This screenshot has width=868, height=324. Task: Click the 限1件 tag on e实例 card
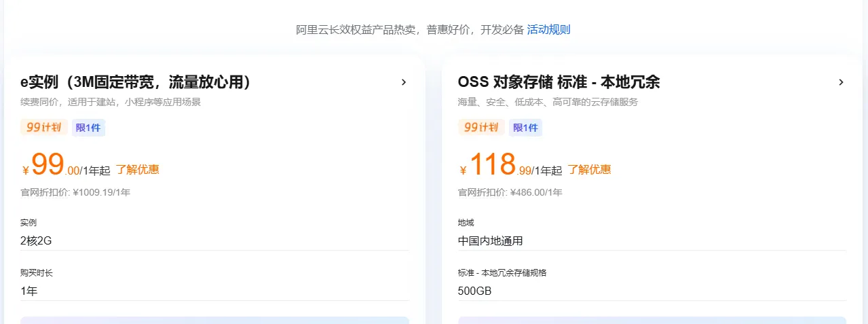click(x=88, y=128)
